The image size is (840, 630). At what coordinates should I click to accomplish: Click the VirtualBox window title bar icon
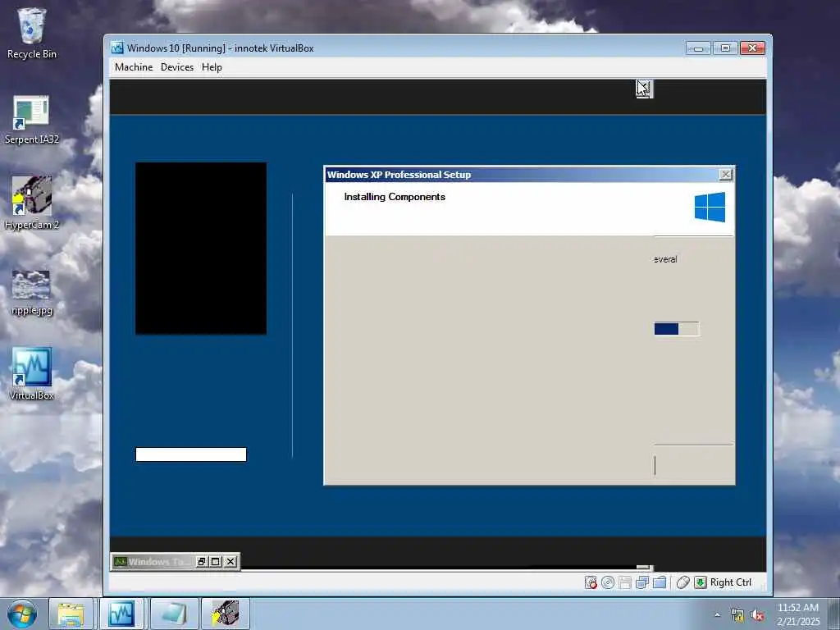point(117,48)
